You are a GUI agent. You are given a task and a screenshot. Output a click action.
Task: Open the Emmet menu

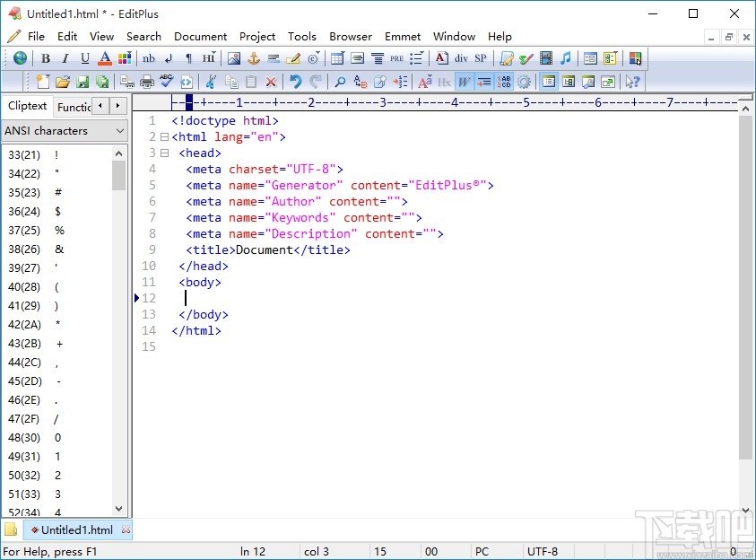click(x=403, y=37)
